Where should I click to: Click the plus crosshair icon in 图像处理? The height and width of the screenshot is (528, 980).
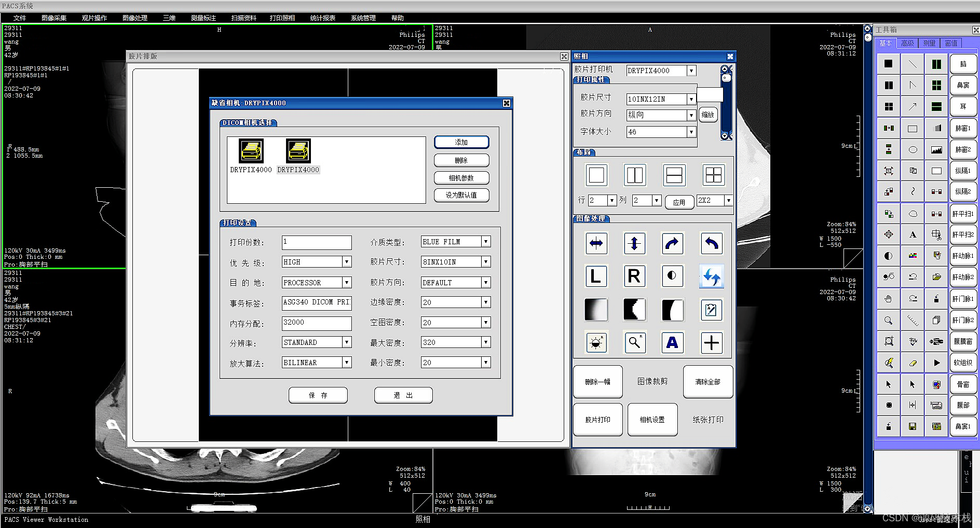click(711, 343)
